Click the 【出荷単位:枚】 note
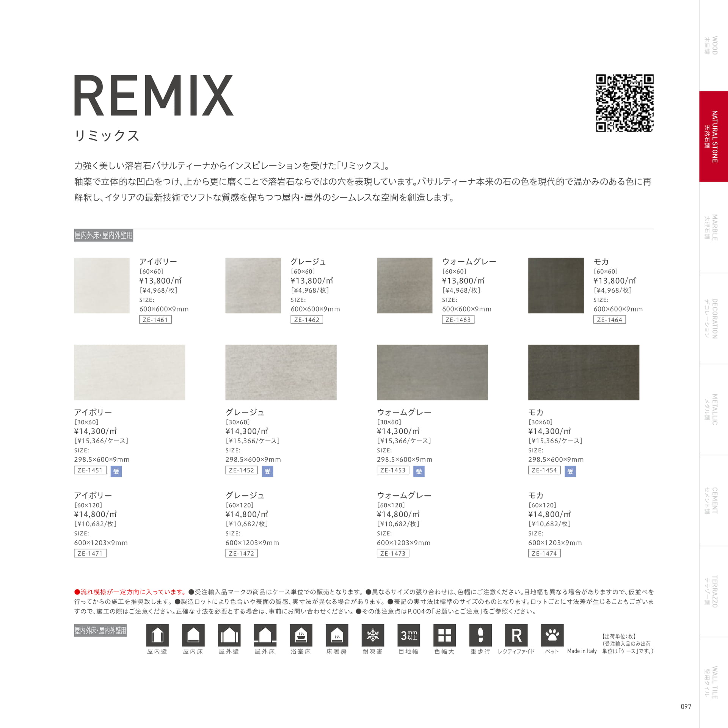 click(619, 636)
